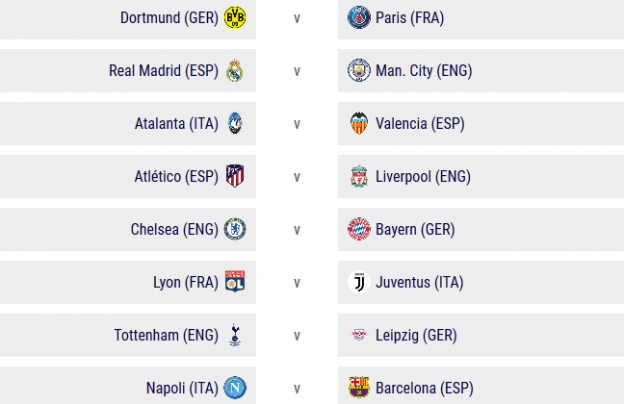Select the Tottenham (ENG) team name
The height and width of the screenshot is (404, 624).
[x=166, y=335]
